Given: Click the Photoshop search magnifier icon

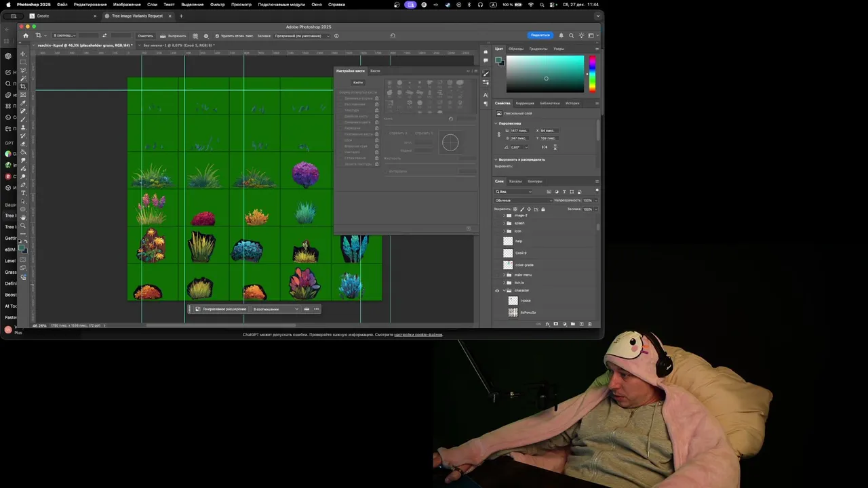Looking at the screenshot, I should [x=571, y=35].
